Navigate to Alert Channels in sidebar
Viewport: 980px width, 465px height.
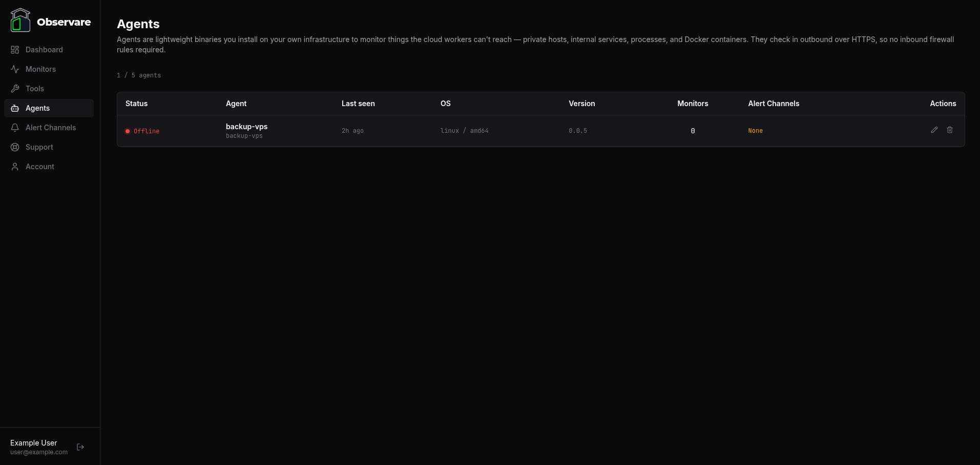point(50,127)
